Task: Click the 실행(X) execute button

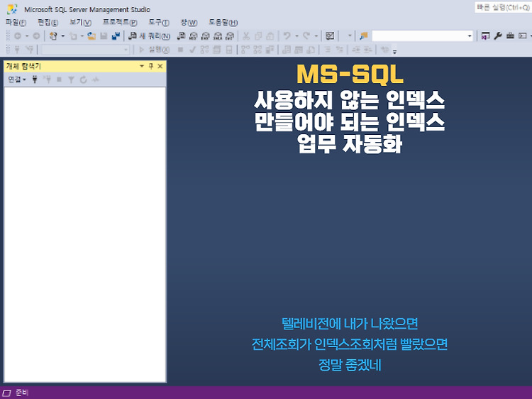Action: [x=155, y=50]
